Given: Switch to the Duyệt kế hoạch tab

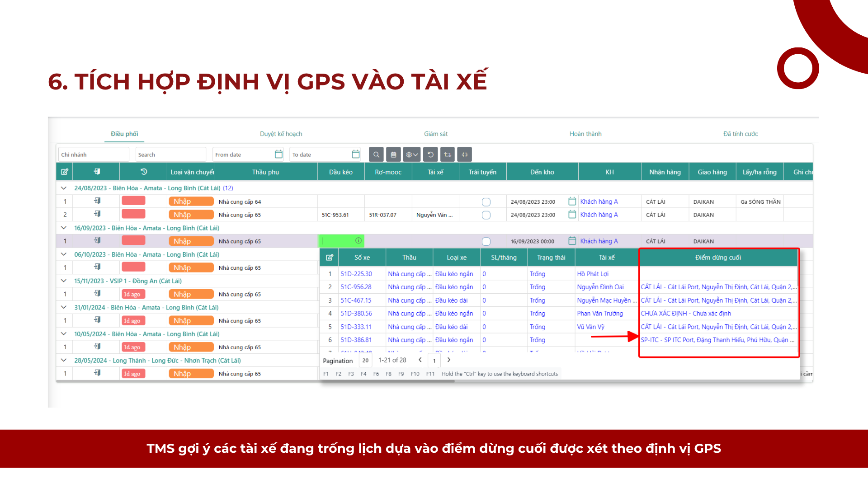Looking at the screenshot, I should point(281,134).
